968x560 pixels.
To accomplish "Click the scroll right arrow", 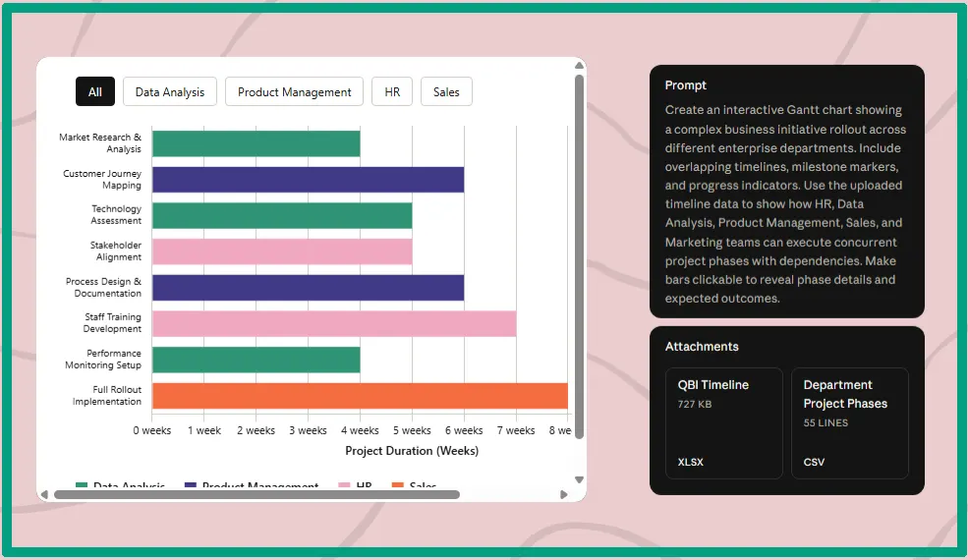I will 563,494.
